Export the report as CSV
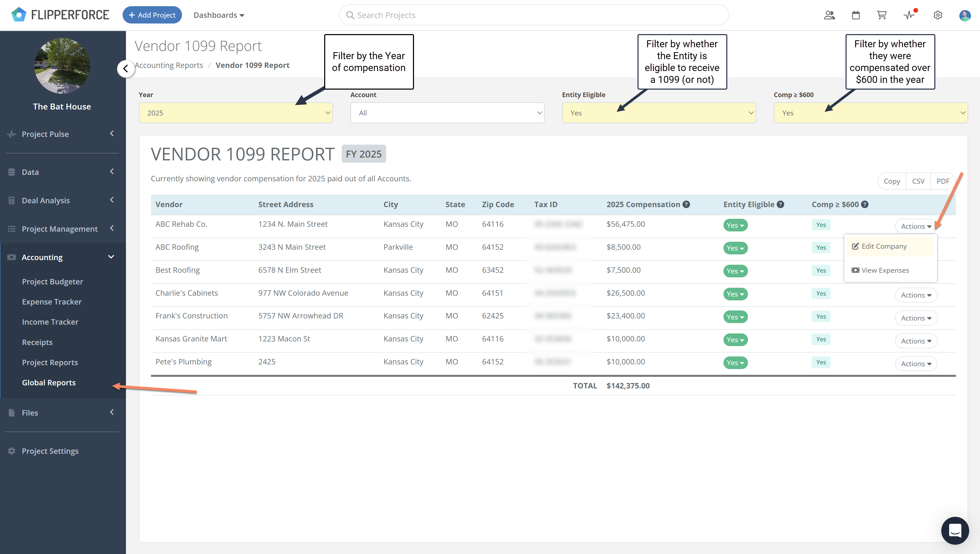 point(918,181)
